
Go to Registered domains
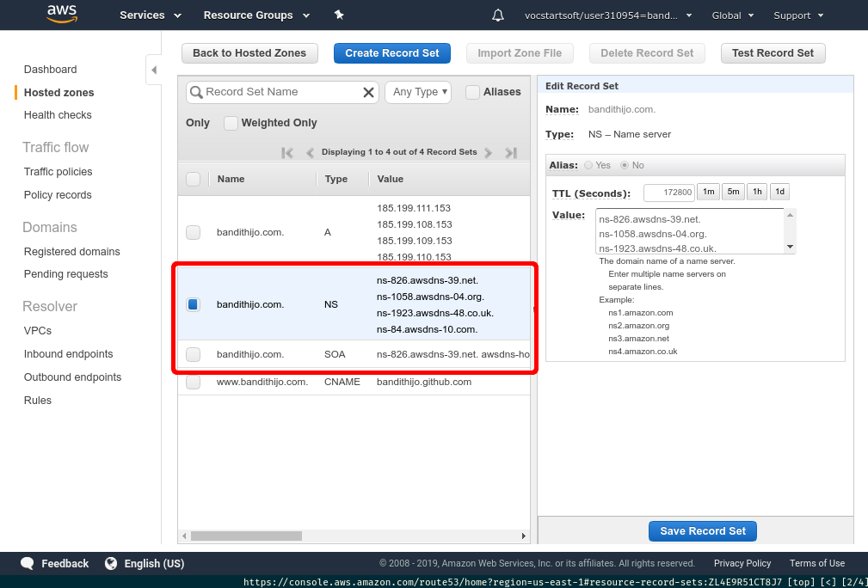(72, 252)
